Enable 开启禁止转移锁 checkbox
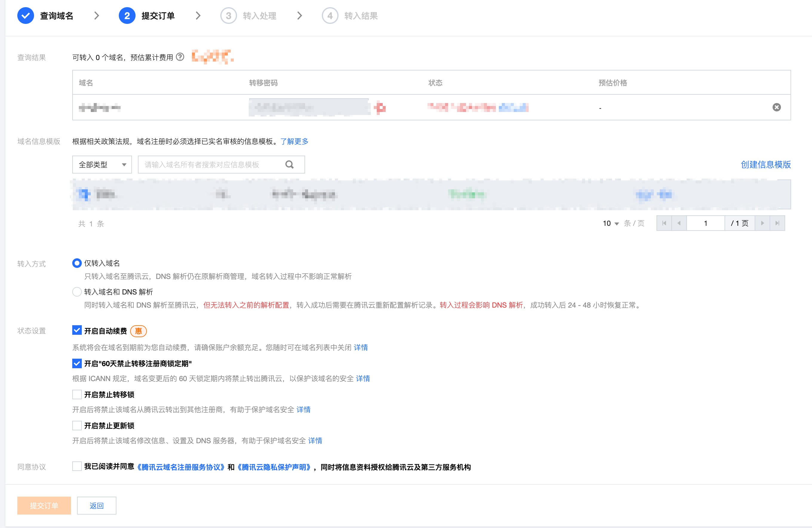 [x=77, y=394]
